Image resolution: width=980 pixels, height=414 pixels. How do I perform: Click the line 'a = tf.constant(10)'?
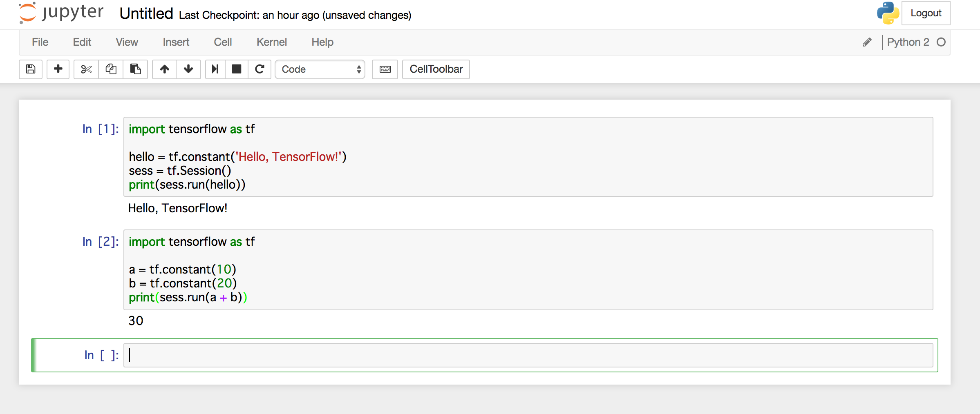[183, 269]
